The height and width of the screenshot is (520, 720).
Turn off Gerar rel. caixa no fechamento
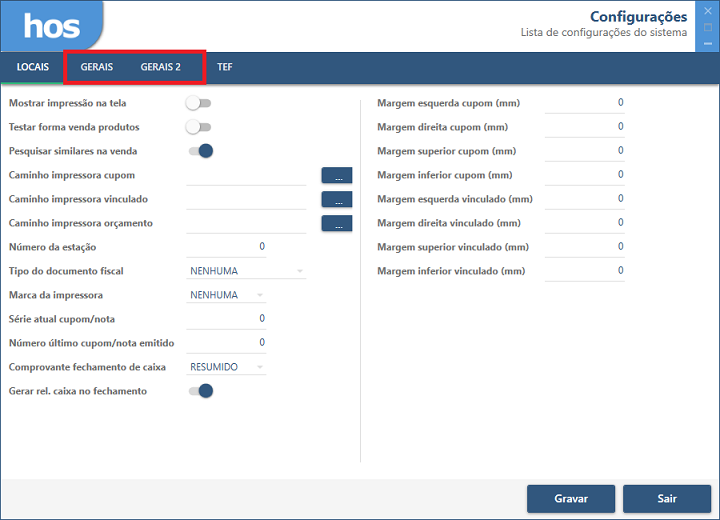[x=200, y=391]
